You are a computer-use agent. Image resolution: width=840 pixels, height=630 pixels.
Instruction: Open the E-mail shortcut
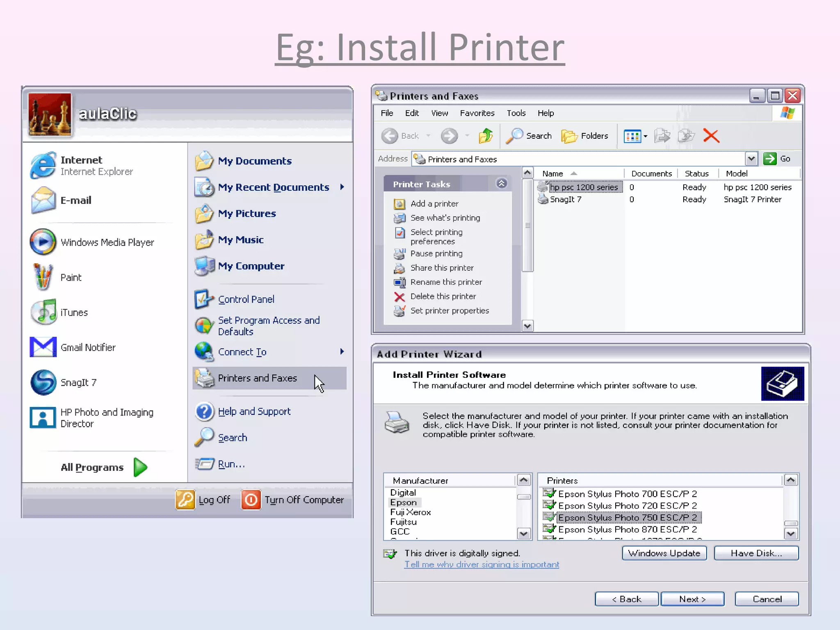[x=62, y=200]
